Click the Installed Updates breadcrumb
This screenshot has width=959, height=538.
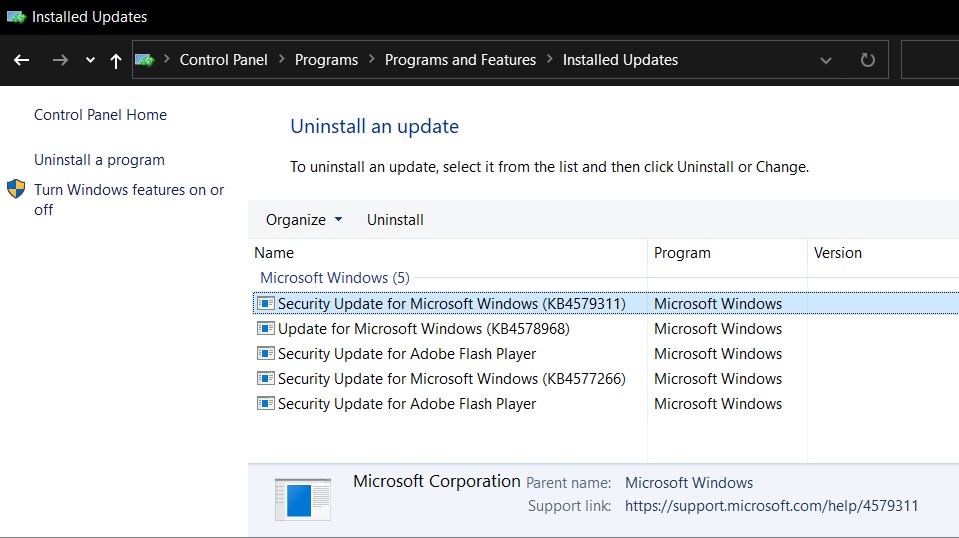coord(620,60)
